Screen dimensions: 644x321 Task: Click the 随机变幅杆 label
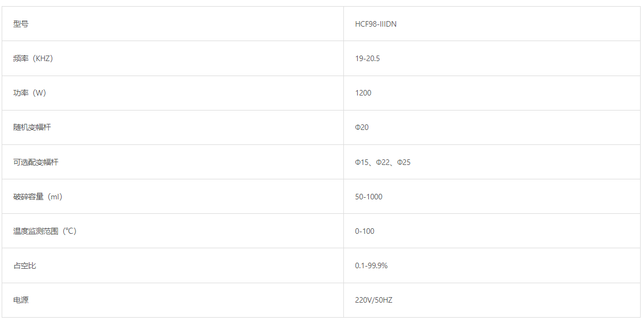click(x=32, y=127)
